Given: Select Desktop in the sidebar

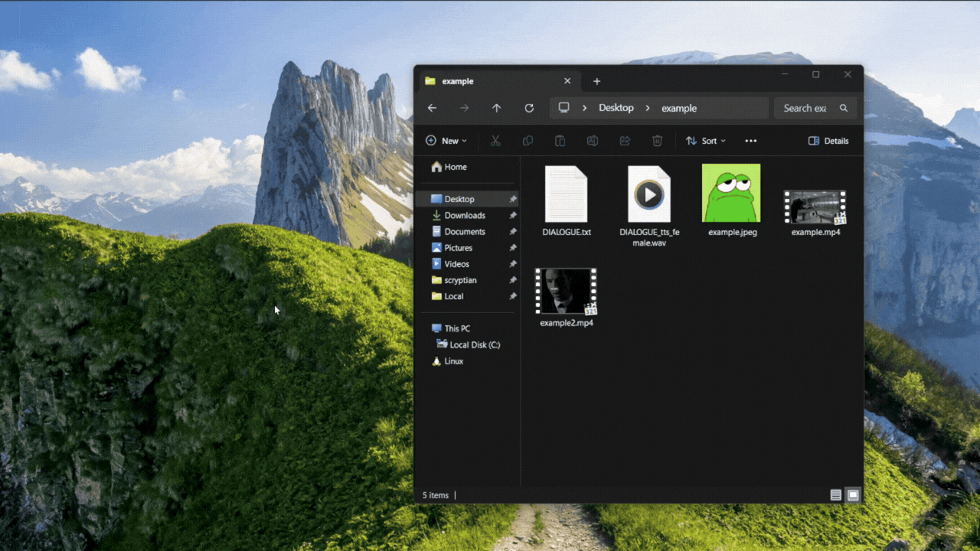Looking at the screenshot, I should point(472,199).
